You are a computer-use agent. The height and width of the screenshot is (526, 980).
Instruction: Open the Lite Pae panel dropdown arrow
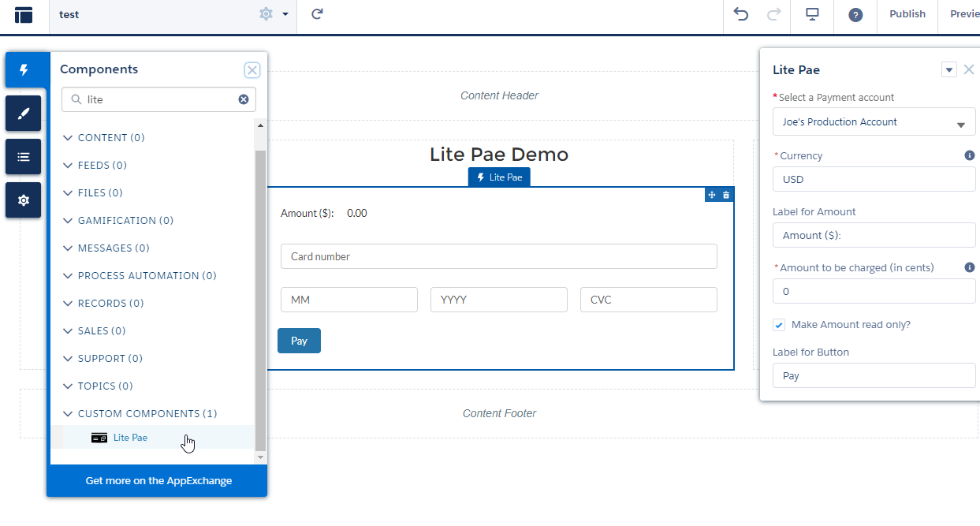948,69
